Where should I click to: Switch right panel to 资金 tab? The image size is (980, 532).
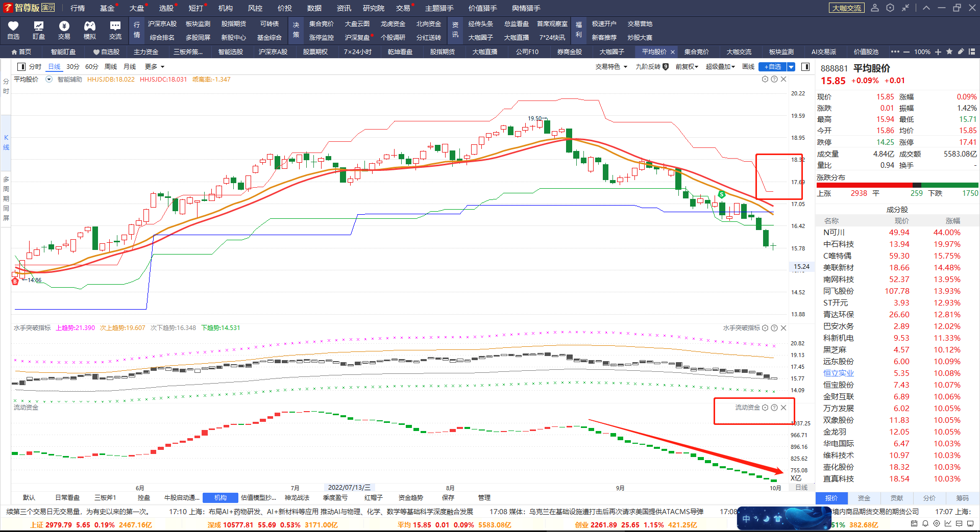(864, 498)
